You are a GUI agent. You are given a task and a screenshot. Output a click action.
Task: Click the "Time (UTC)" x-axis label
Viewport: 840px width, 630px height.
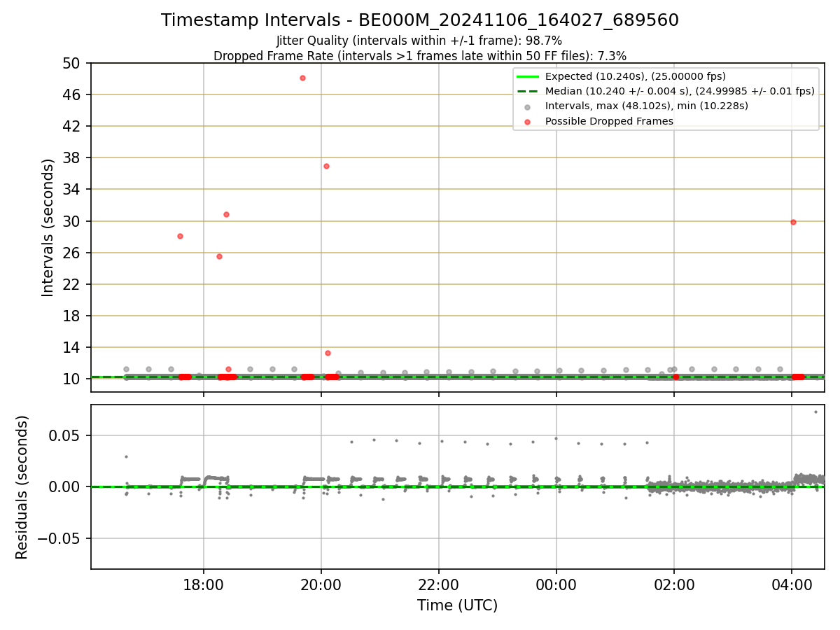coord(457,605)
